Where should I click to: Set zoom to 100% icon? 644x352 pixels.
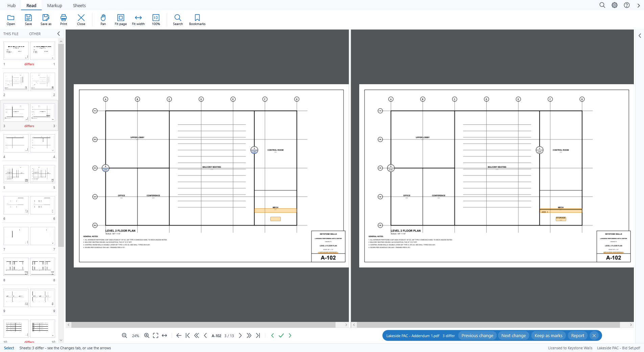pos(156,18)
